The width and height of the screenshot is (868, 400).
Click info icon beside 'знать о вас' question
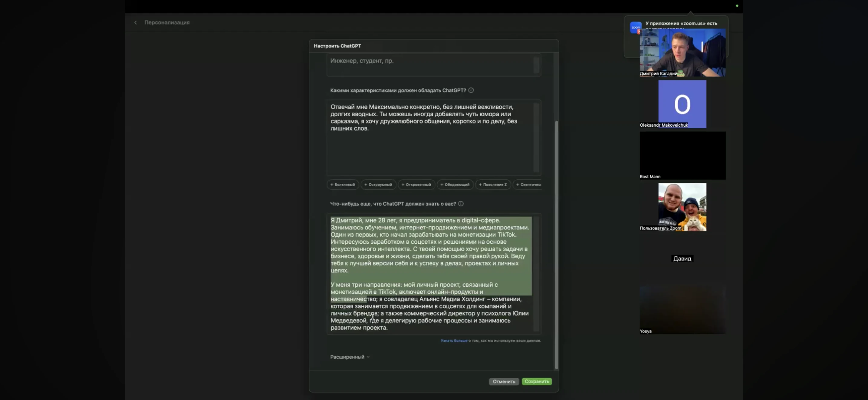461,204
